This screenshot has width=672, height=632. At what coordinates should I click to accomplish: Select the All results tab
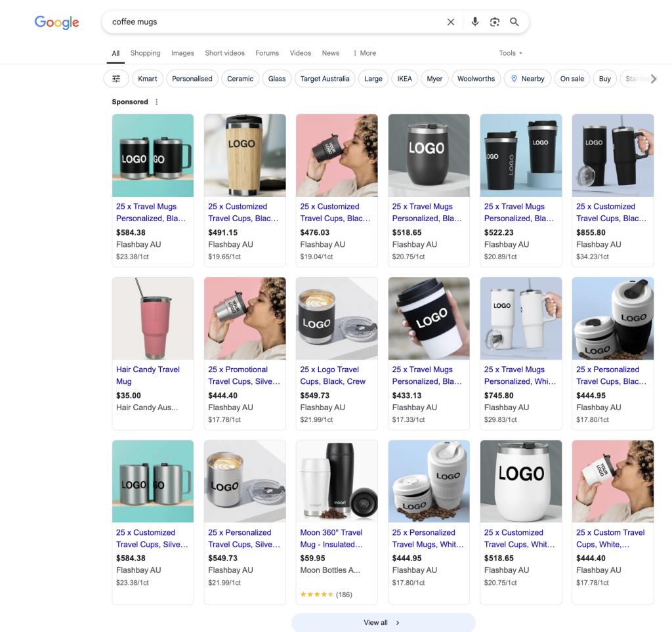(115, 53)
